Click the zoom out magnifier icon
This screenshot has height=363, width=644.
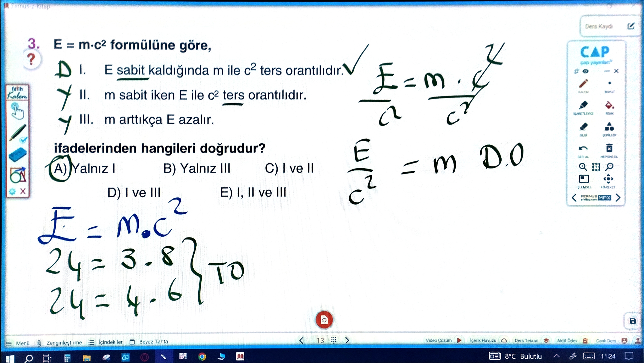point(609,167)
